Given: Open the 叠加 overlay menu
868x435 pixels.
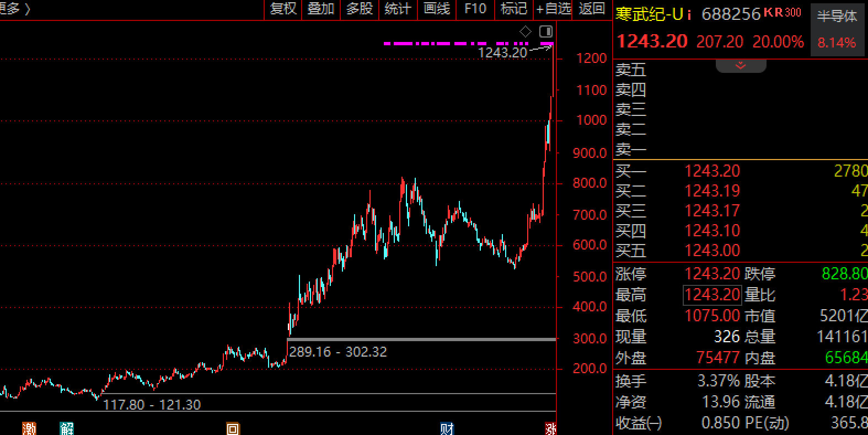Looking at the screenshot, I should click(321, 9).
